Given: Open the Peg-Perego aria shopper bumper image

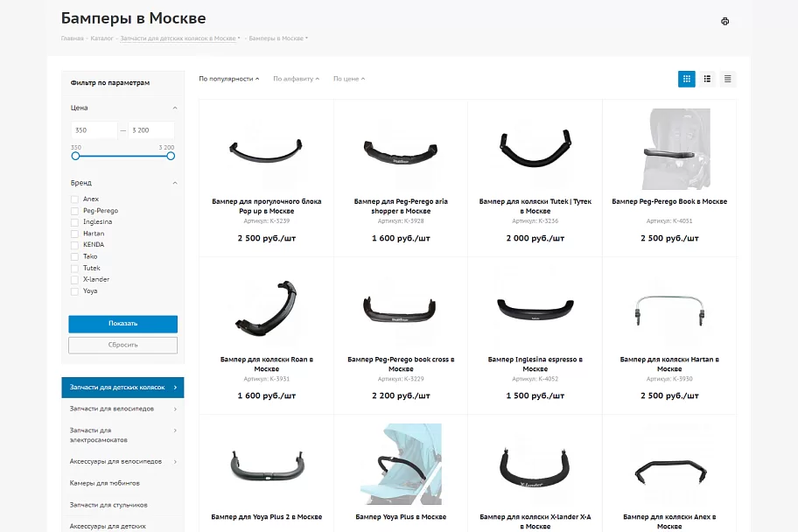Looking at the screenshot, I should coord(401,153).
